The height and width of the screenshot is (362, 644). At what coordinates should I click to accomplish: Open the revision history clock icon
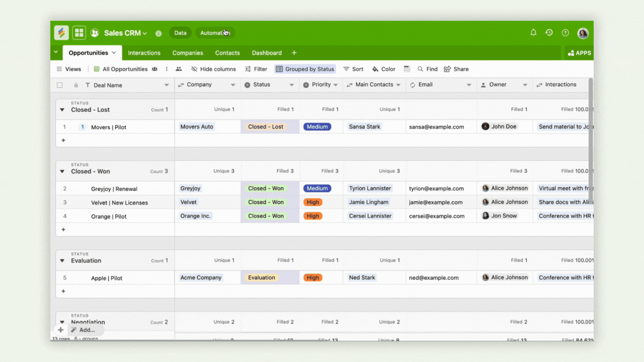click(549, 33)
